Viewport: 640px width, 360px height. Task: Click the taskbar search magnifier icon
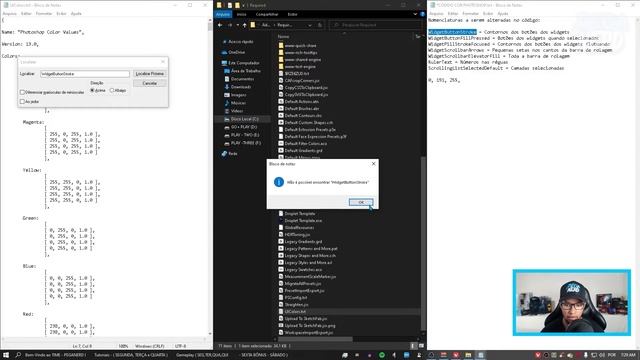point(18,355)
